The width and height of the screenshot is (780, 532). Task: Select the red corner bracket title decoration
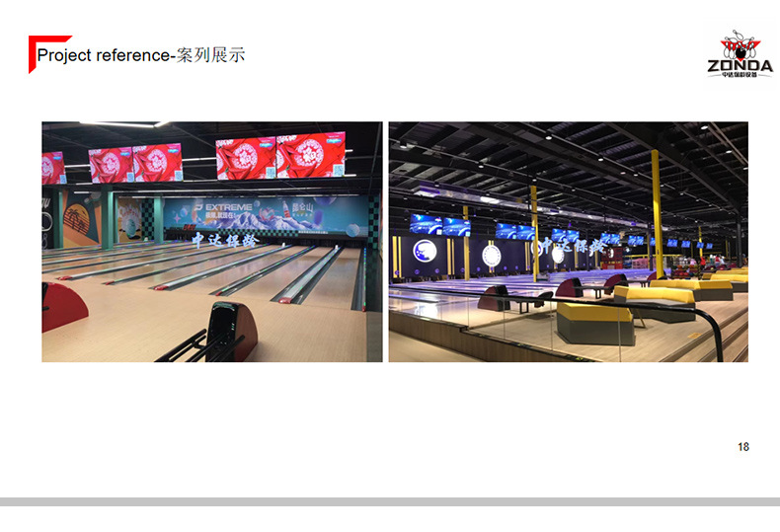[49, 54]
